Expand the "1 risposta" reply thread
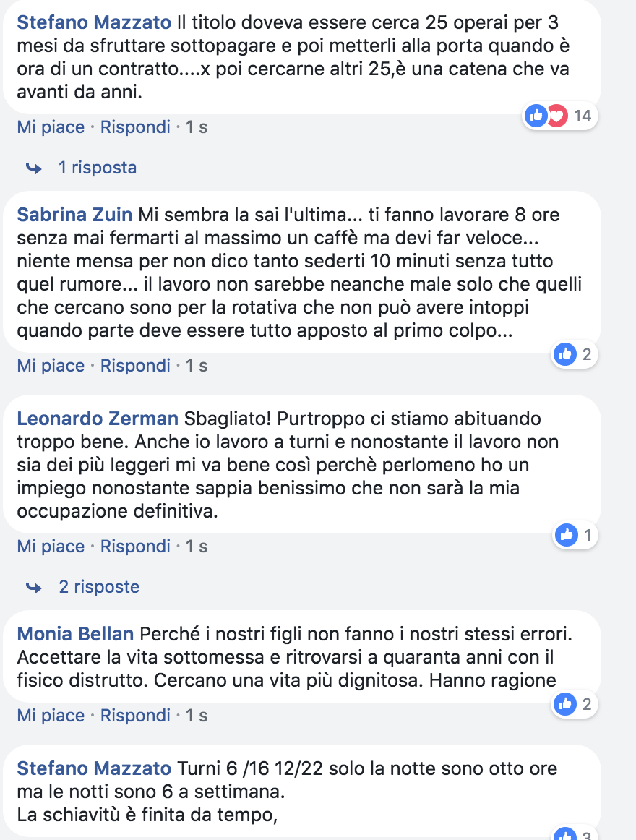The image size is (636, 840). coord(97,168)
